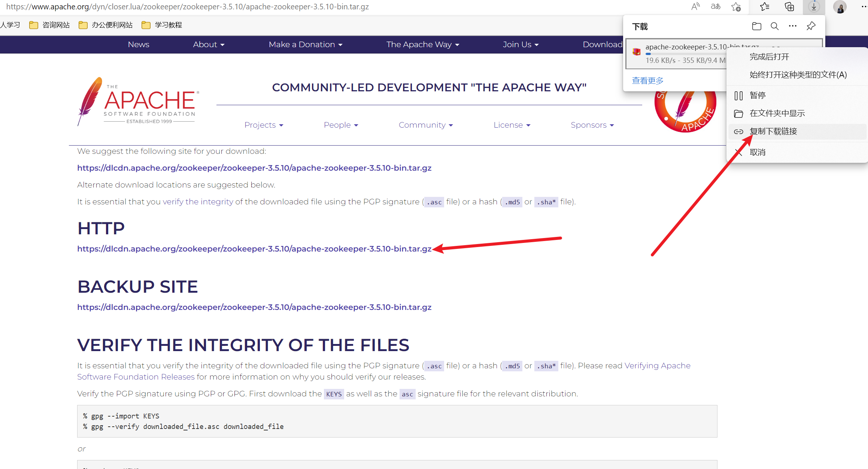The height and width of the screenshot is (469, 868).
Task: Expand the Join Us dropdown
Action: pyautogui.click(x=521, y=45)
